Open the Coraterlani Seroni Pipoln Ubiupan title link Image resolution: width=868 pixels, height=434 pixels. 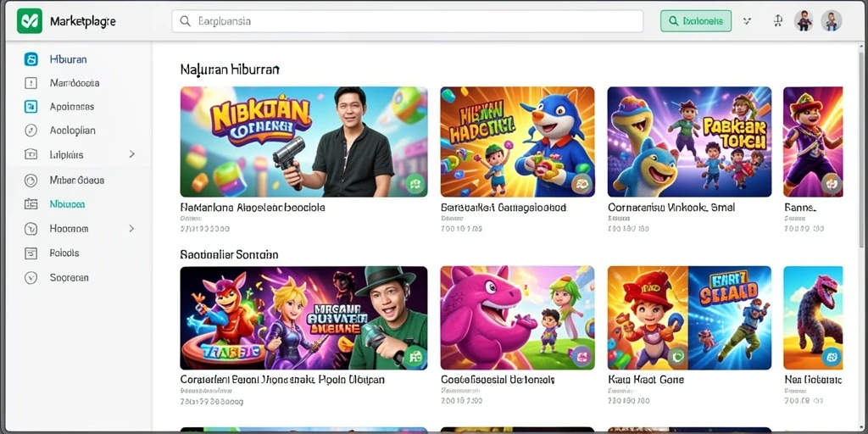click(x=282, y=380)
